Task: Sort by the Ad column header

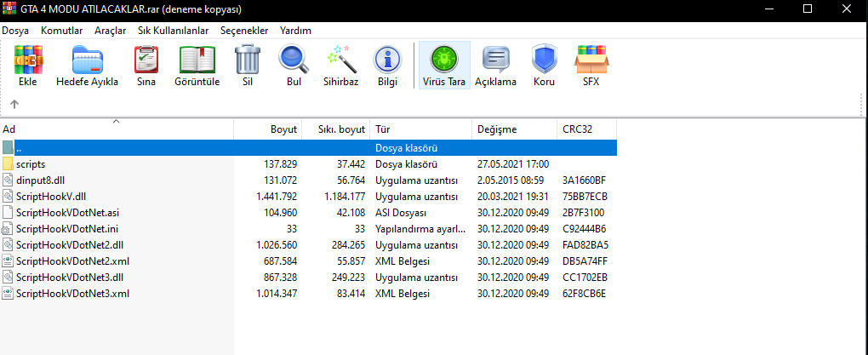Action: [x=117, y=129]
